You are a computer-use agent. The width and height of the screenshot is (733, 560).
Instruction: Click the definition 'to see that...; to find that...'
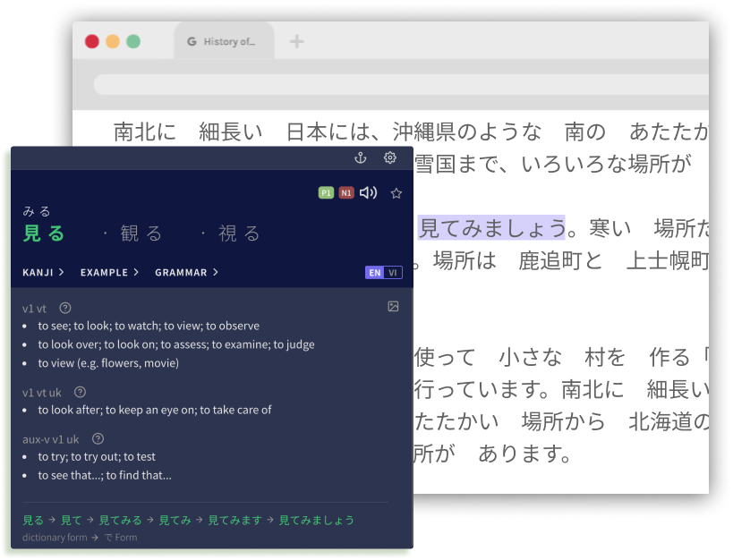click(105, 475)
